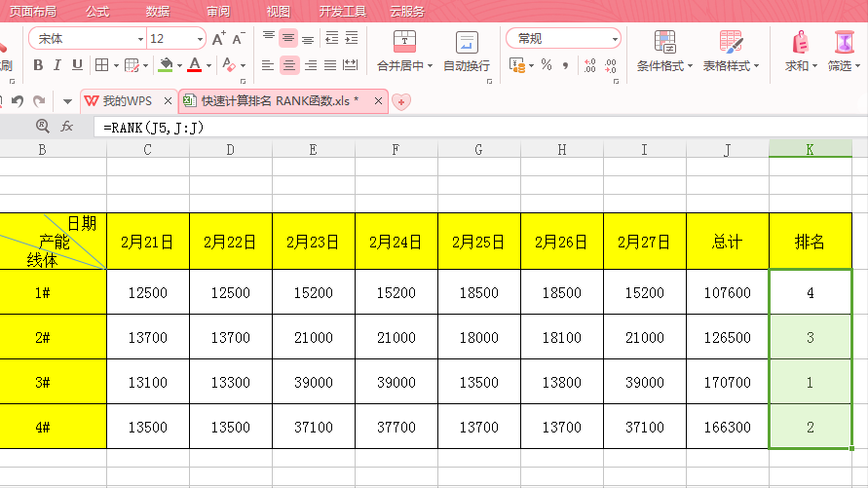Apply the red font color
The width and height of the screenshot is (868, 488).
pos(194,65)
